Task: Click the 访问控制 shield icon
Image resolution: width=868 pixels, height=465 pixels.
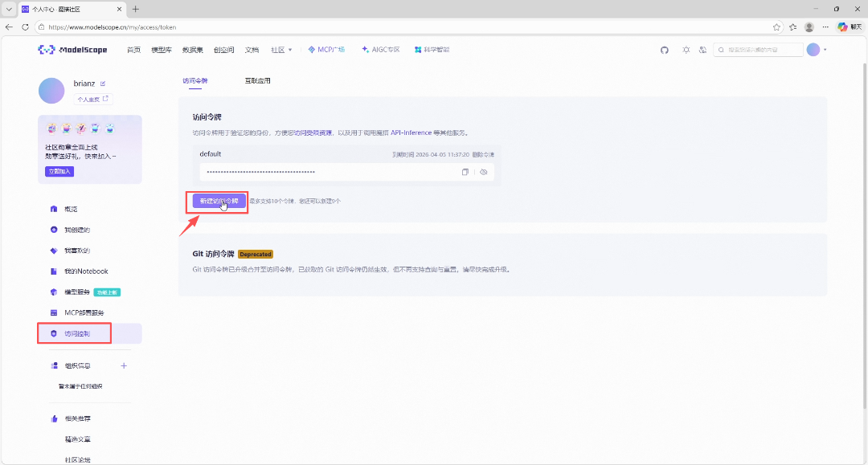Action: click(54, 333)
